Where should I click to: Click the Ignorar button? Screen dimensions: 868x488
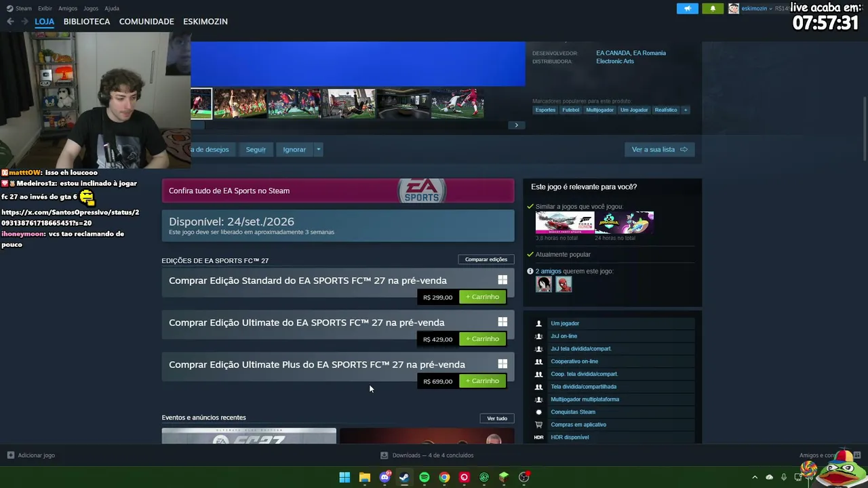[x=294, y=150]
